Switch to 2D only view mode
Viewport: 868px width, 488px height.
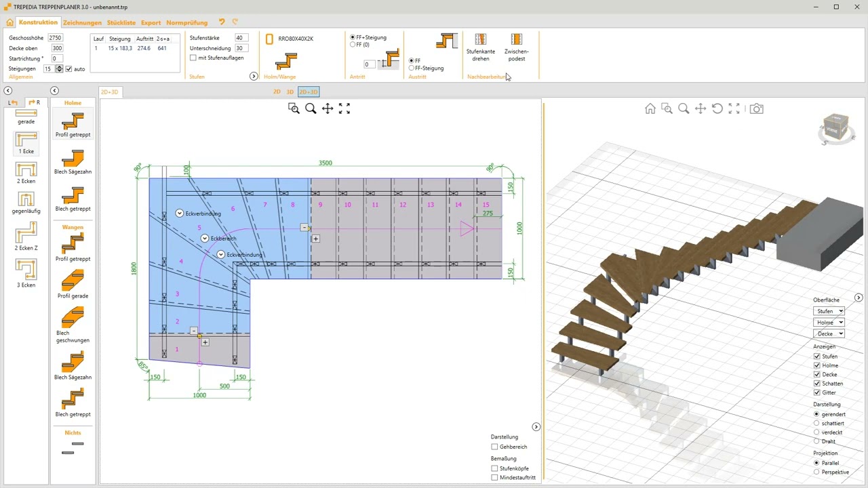pos(277,91)
